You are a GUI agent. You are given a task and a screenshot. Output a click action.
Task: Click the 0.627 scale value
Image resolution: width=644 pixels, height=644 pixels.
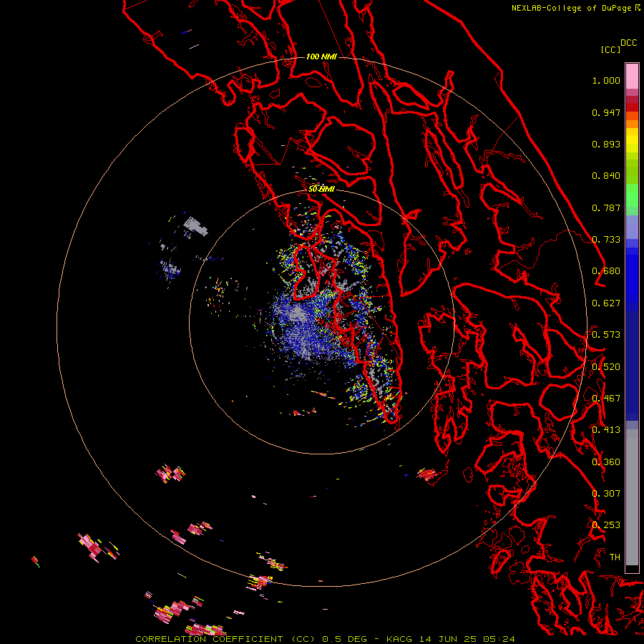(x=606, y=303)
